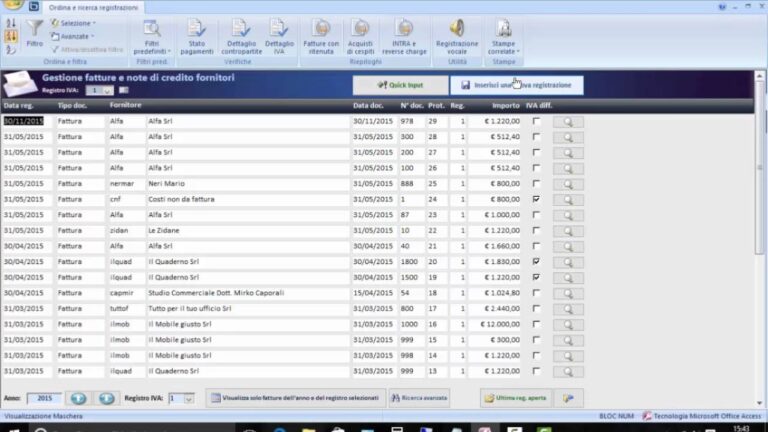Open Filtri predefiniti in ribbon

tap(152, 37)
